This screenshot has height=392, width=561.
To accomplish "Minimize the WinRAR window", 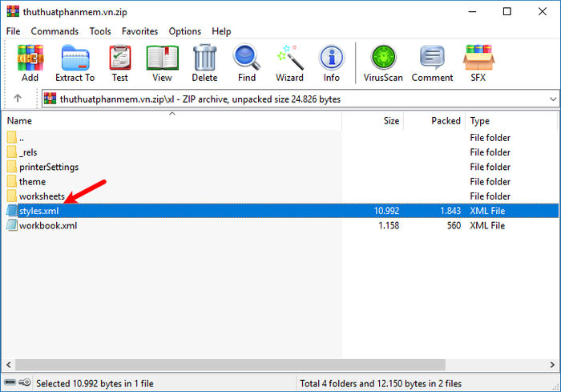I will 472,11.
